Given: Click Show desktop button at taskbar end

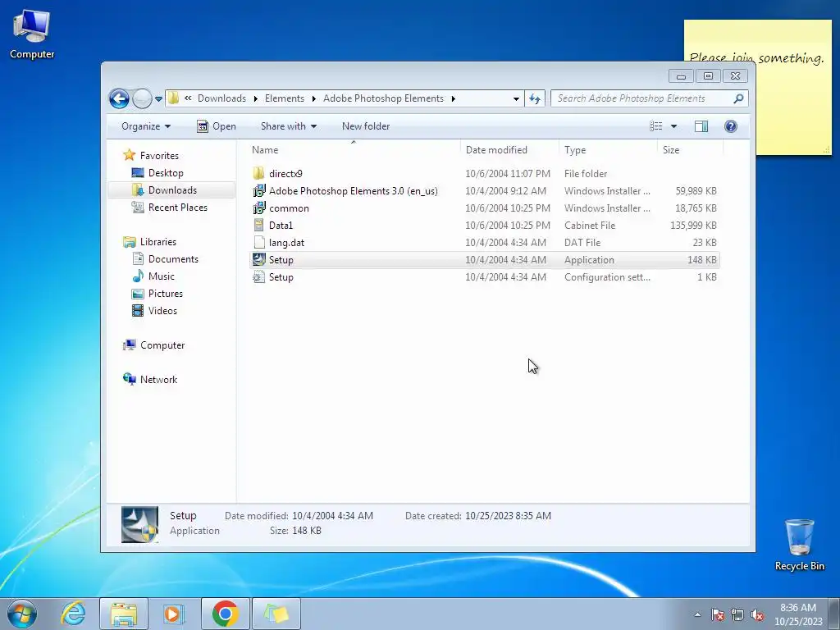Looking at the screenshot, I should 835,614.
